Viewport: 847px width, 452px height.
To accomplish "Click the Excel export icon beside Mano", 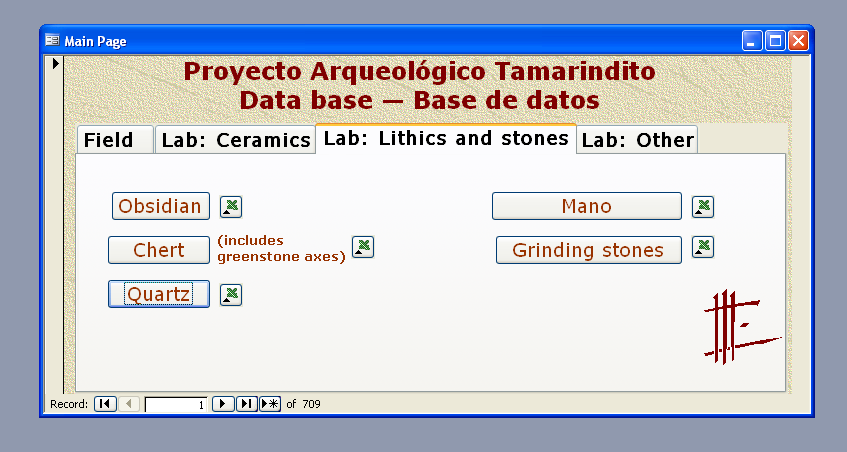I will [703, 207].
